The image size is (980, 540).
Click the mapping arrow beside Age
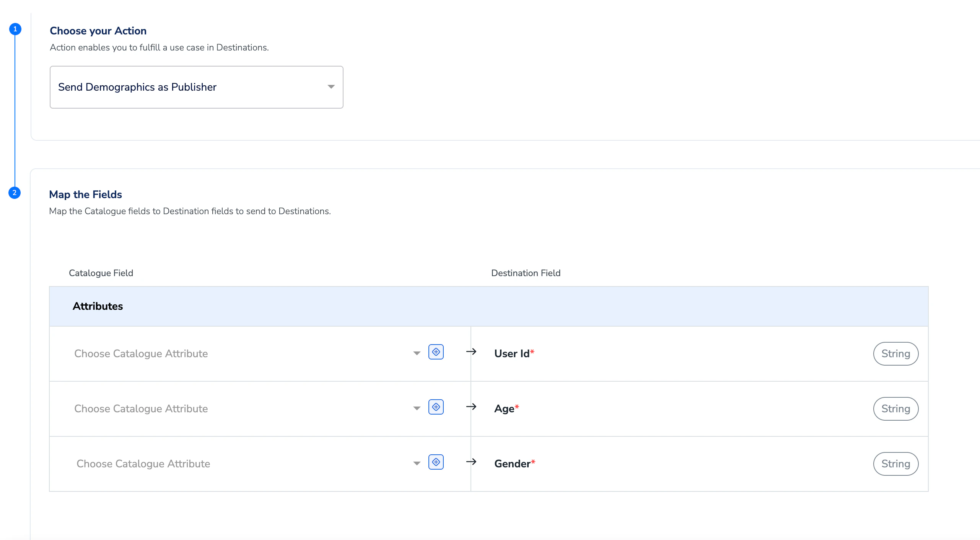471,407
